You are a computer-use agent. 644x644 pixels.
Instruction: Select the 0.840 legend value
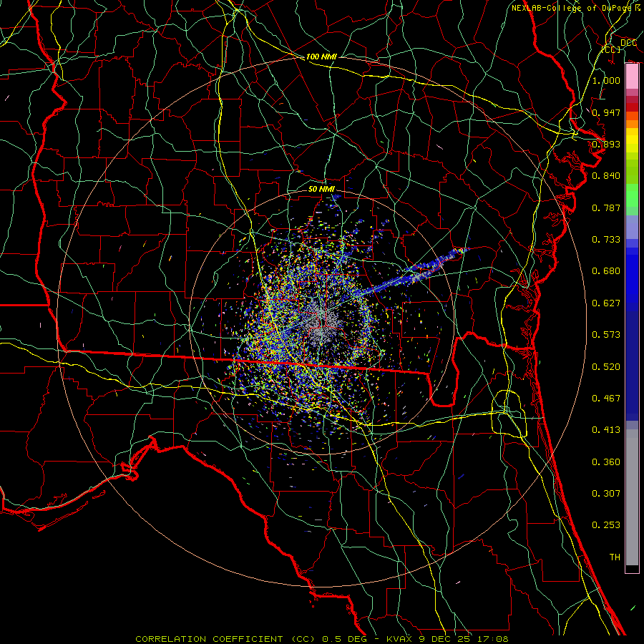click(606, 176)
